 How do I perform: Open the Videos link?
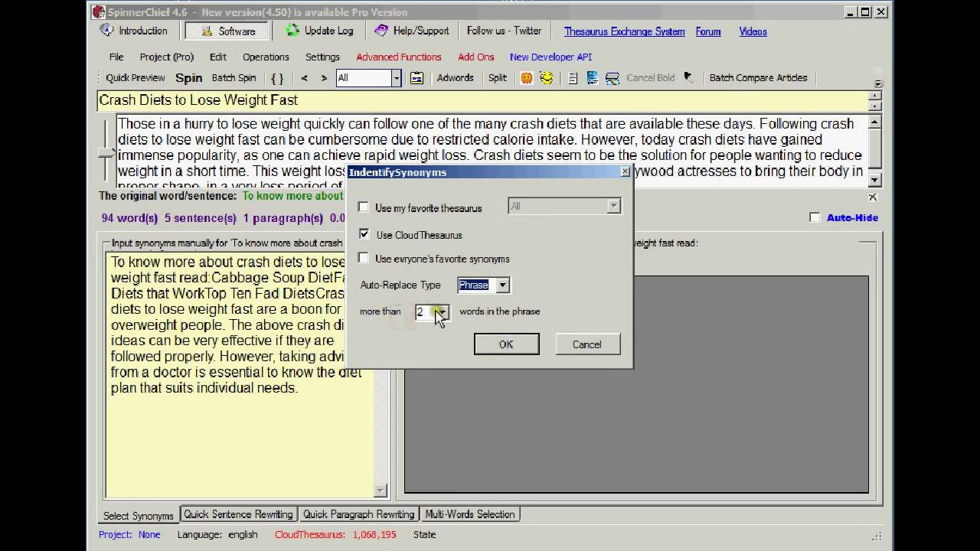(x=753, y=31)
